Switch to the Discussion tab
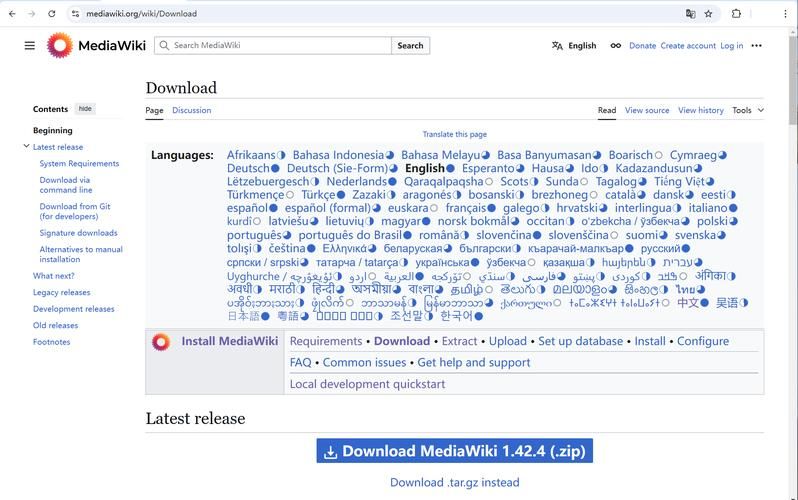Viewport: 798px width, 500px height. tap(191, 110)
